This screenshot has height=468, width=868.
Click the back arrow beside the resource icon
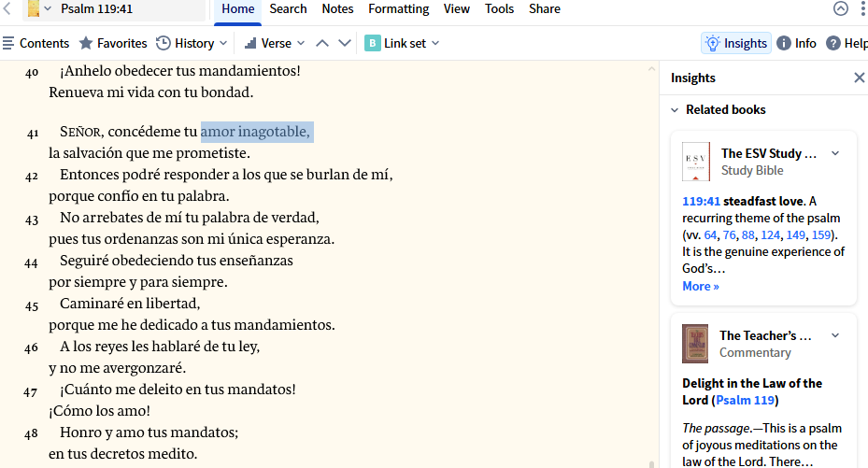(7, 8)
